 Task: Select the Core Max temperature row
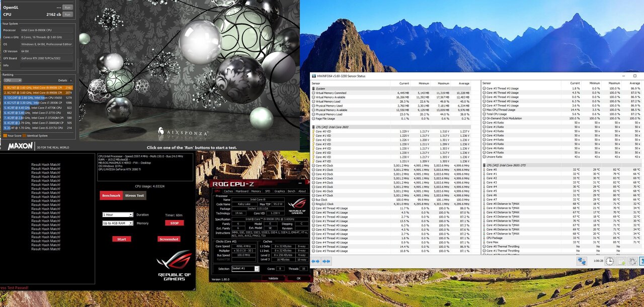(561, 242)
